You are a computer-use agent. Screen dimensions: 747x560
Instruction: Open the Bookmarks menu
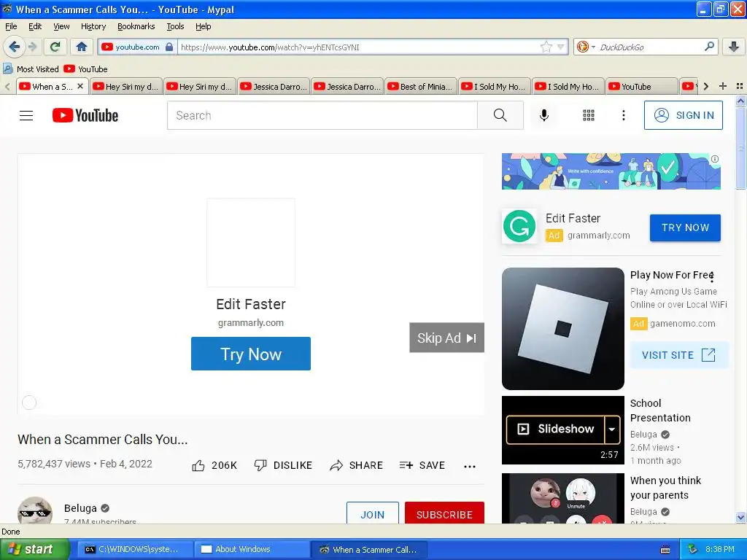tap(136, 26)
